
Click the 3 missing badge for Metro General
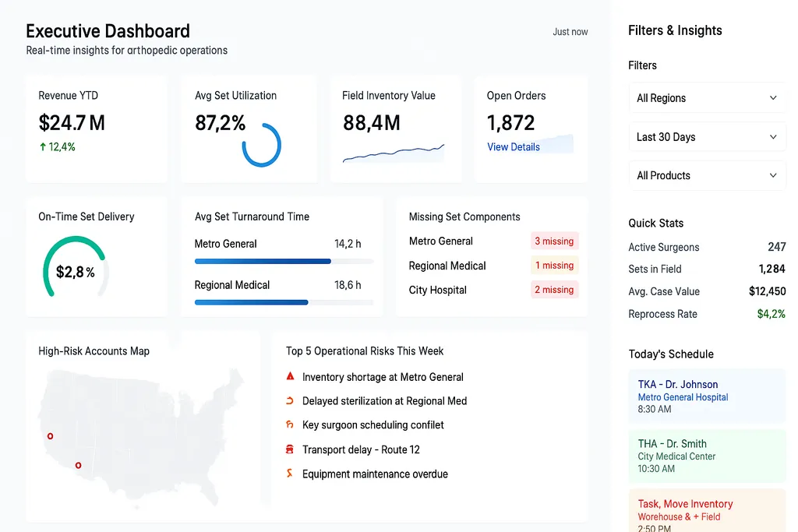pyautogui.click(x=554, y=241)
